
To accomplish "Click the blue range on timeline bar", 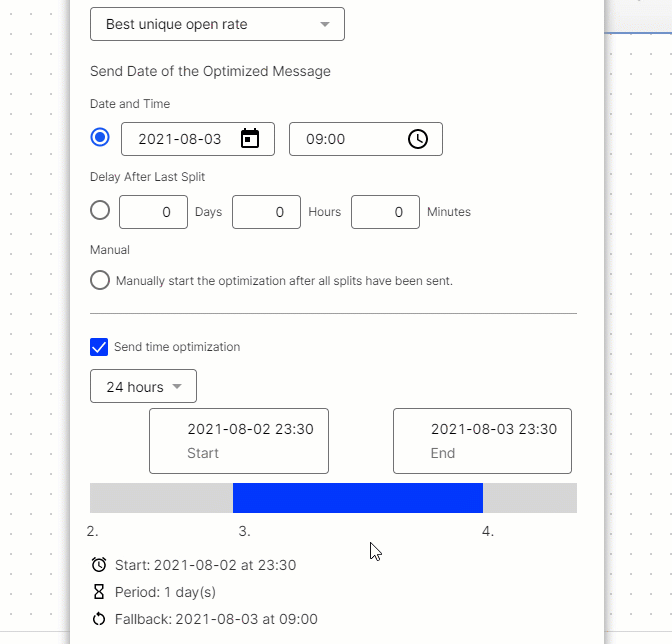I will coord(357,498).
